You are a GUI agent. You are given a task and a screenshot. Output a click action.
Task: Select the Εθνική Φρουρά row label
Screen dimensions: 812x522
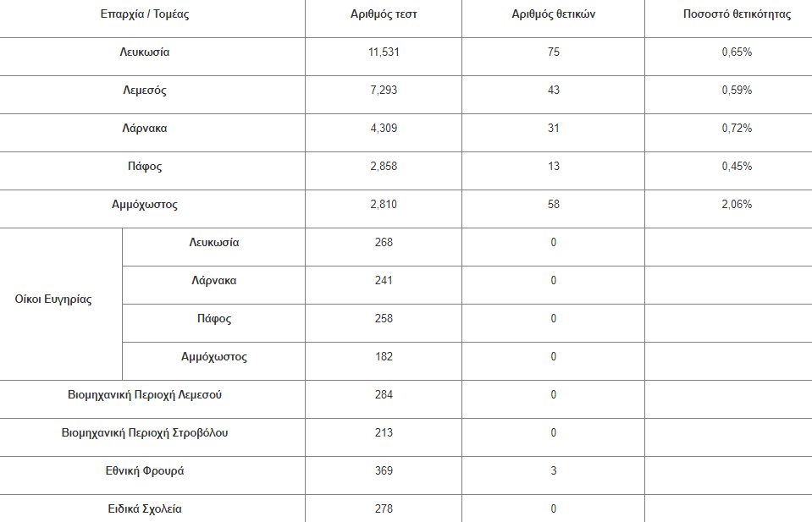coord(145,470)
